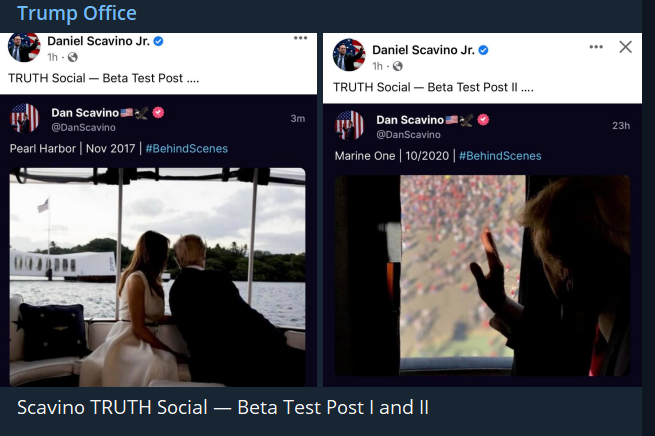This screenshot has width=655, height=436.
Task: Open Daniel Scavino Jr. profile name in right post
Action: [423, 50]
